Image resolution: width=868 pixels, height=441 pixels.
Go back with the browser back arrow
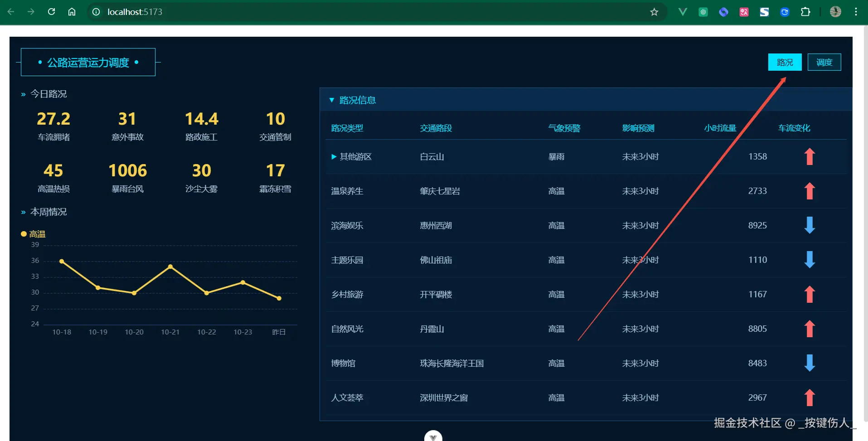tap(11, 12)
